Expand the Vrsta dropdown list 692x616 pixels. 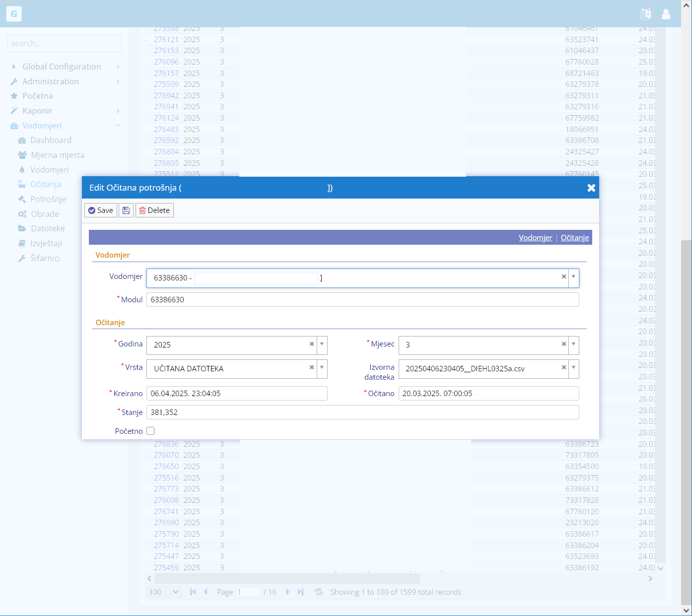pyautogui.click(x=322, y=368)
